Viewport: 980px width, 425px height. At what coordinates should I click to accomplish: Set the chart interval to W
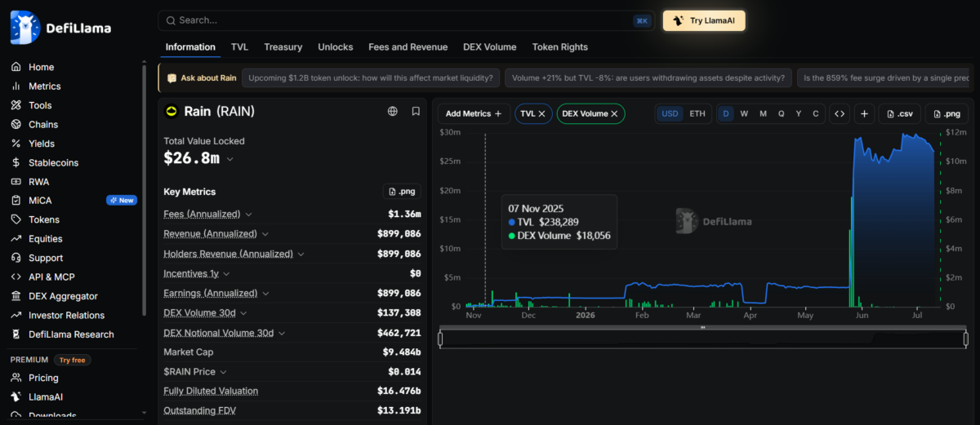click(744, 113)
